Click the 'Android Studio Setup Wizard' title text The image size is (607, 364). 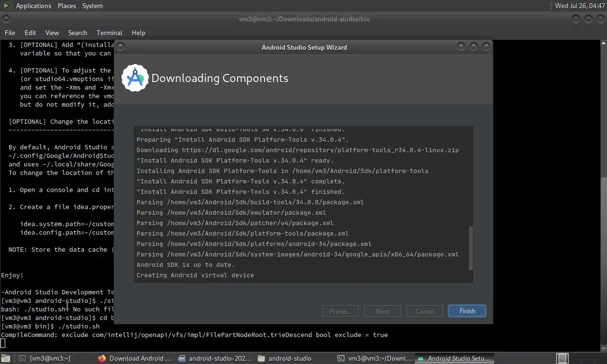[x=304, y=47]
